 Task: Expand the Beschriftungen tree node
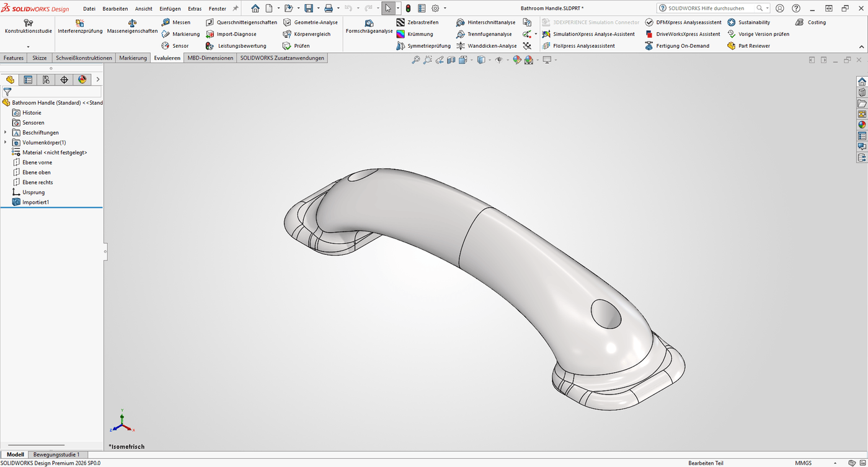(x=5, y=132)
